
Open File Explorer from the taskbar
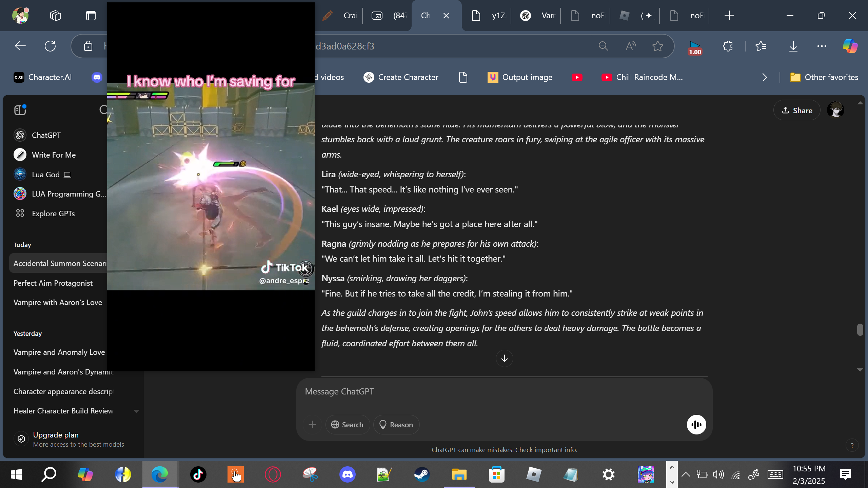459,474
